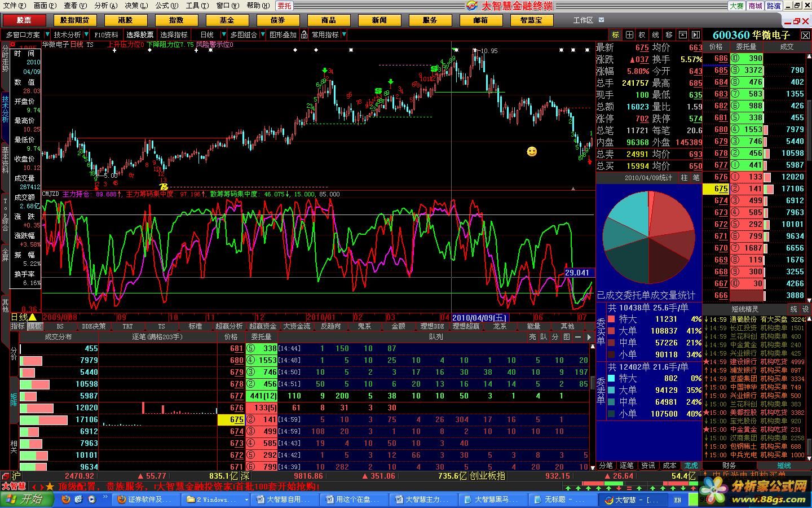This screenshot has height=508, width=812.
Task: Click the skip-forward panel icon
Action: point(696,35)
